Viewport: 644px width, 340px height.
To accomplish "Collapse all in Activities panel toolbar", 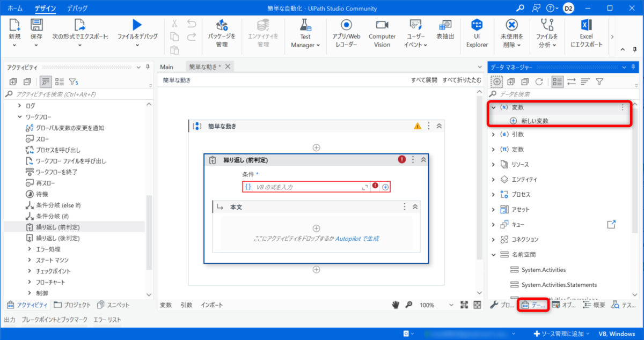I will (x=27, y=82).
